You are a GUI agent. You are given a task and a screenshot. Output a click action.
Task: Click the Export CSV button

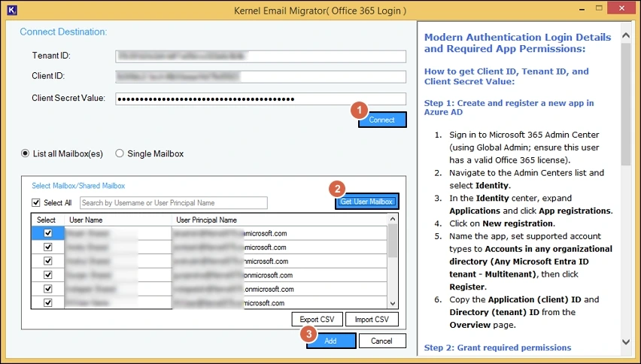317,320
